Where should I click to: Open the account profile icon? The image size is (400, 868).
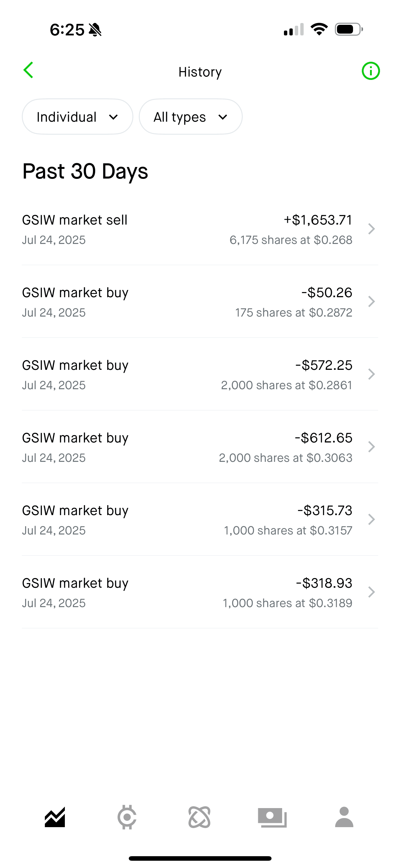(344, 817)
